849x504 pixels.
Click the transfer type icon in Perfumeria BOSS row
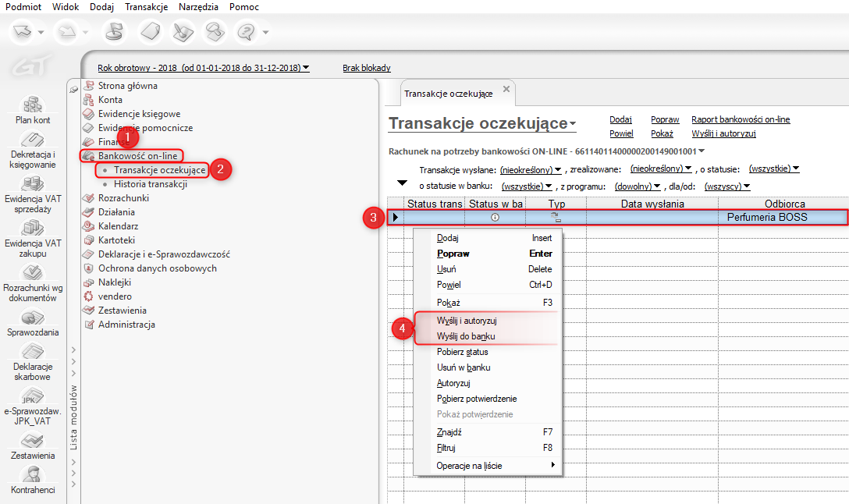(x=556, y=217)
